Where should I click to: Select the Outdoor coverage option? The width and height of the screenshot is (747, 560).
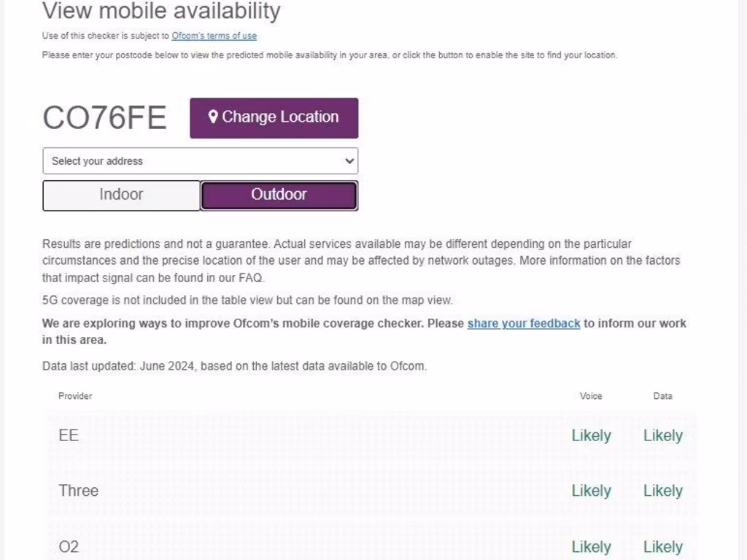coord(279,195)
